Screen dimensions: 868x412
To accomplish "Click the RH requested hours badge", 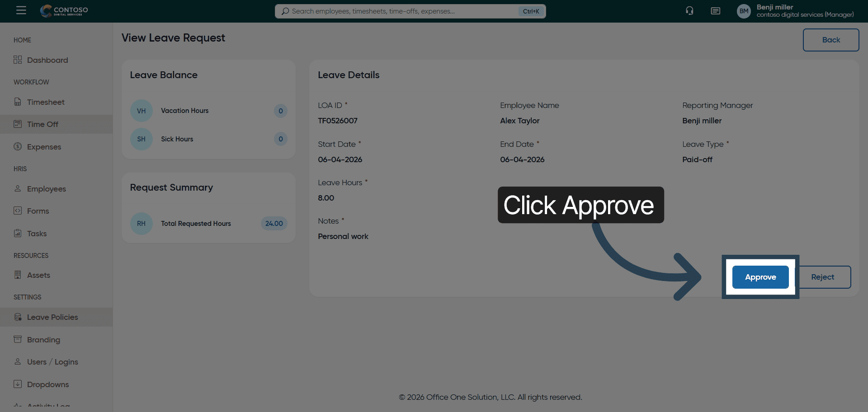I will pos(142,224).
